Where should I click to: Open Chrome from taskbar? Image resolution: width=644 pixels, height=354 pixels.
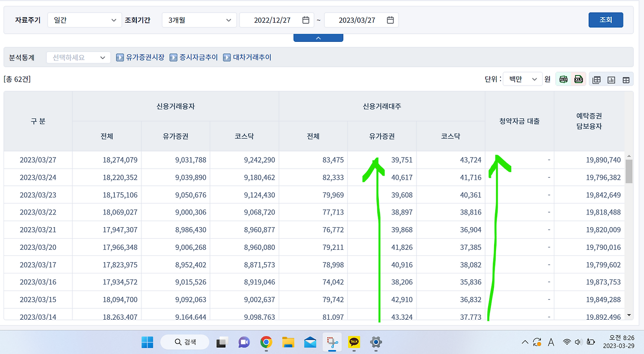[266, 342]
